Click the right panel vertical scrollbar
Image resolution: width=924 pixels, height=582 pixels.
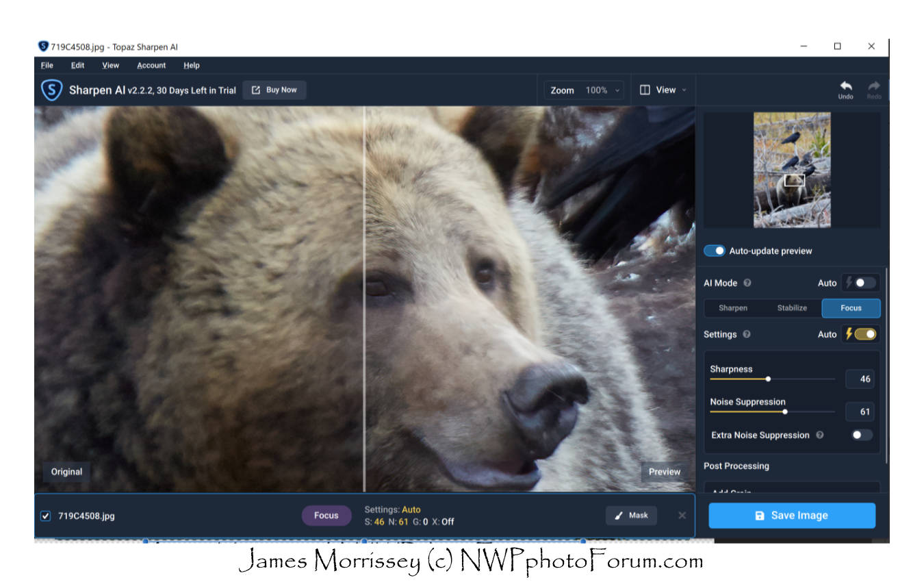886,366
